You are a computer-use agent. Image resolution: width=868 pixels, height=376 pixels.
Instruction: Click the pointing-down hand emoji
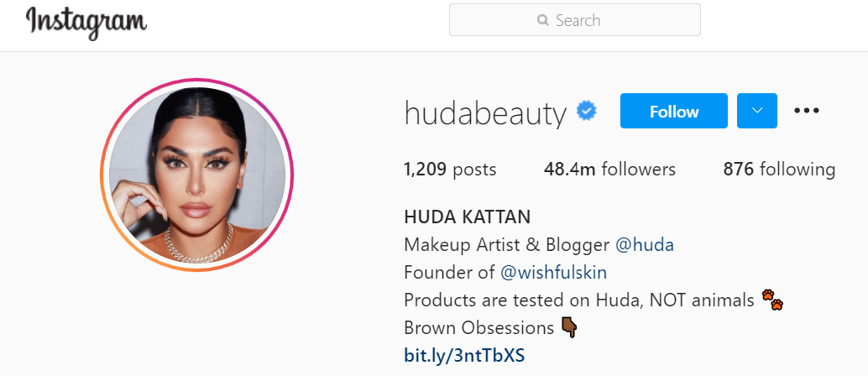click(x=568, y=327)
